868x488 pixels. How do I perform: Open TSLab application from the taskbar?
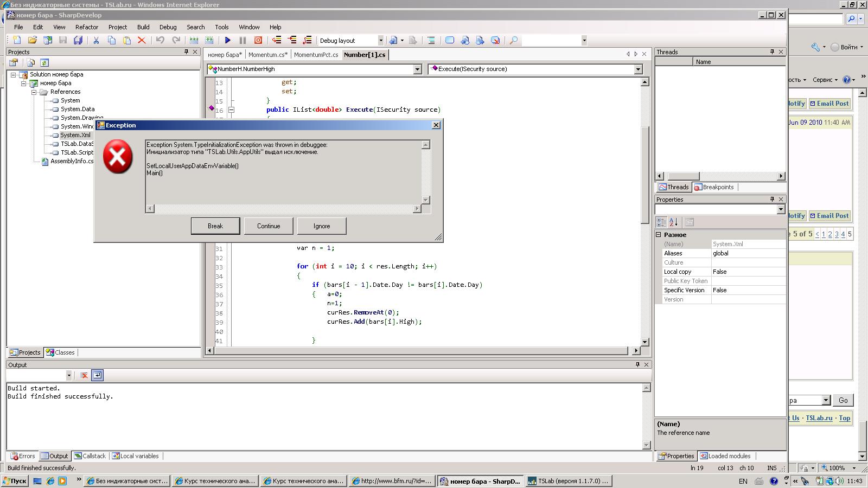point(569,481)
